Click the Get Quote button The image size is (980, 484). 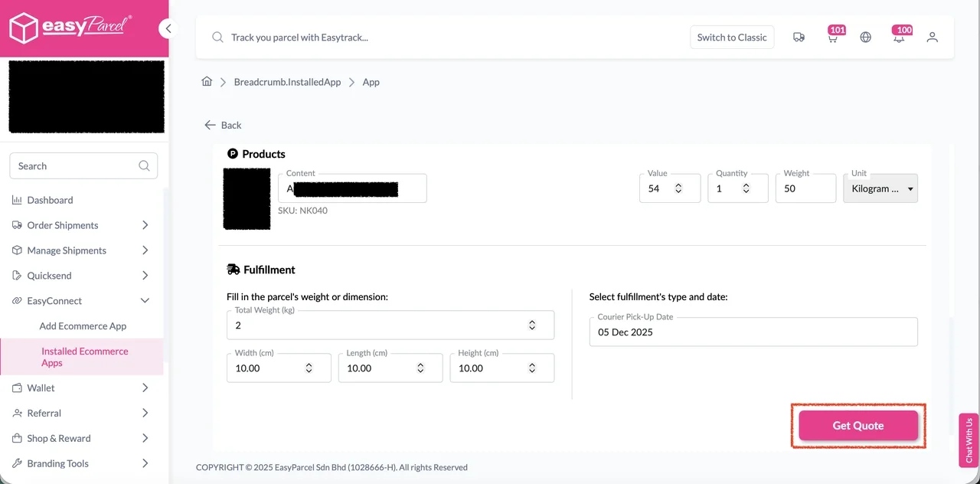(857, 425)
